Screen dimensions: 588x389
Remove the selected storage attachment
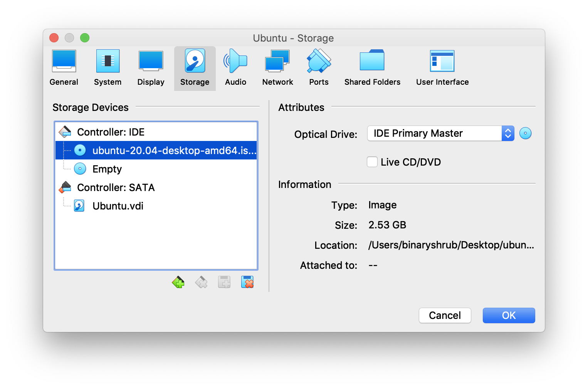coord(247,282)
